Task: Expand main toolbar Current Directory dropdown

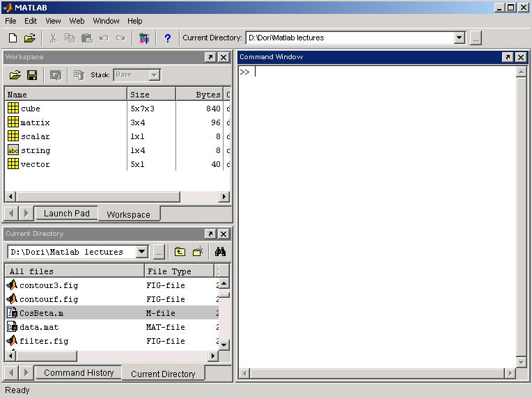Action: click(460, 38)
